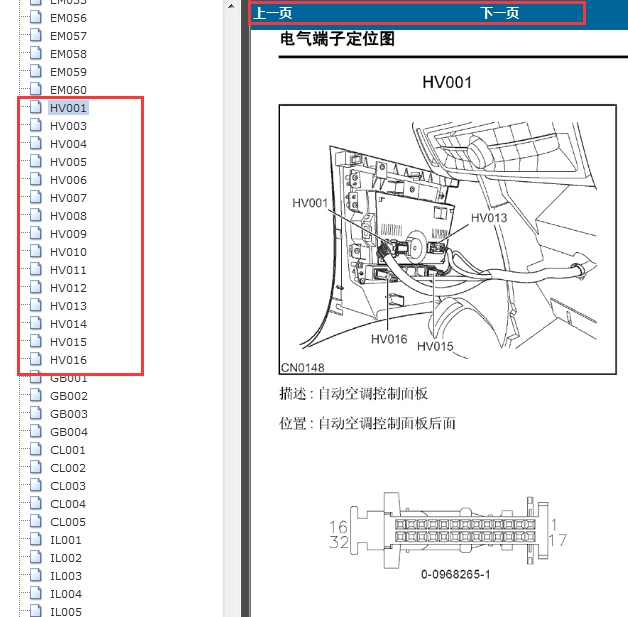Click the page icon beside EM058
Screen dimensions: 628x617
pos(36,53)
